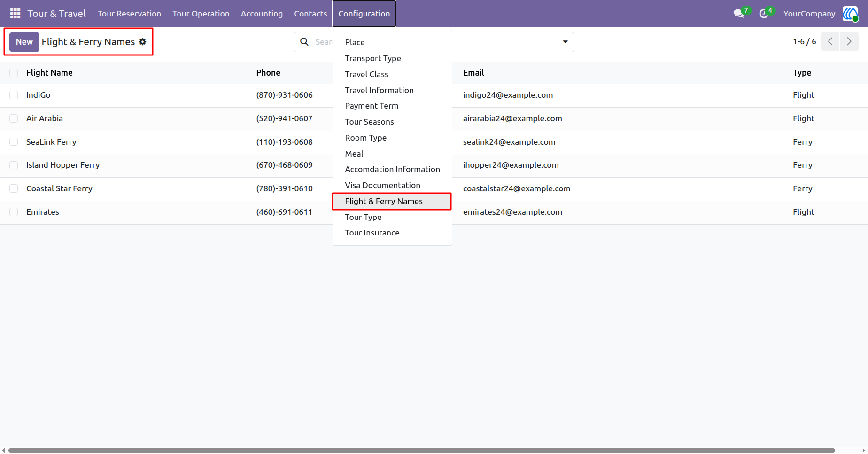
Task: Click the (870)-931-0606 phone cell
Action: click(284, 95)
